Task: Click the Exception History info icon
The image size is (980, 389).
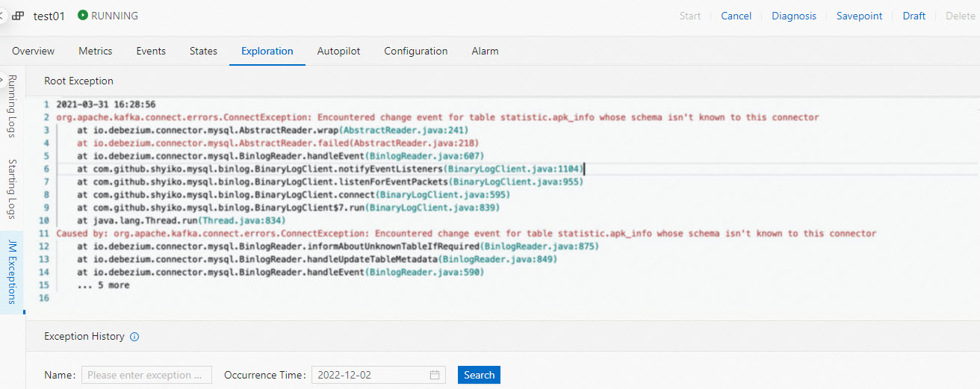Action: point(134,337)
